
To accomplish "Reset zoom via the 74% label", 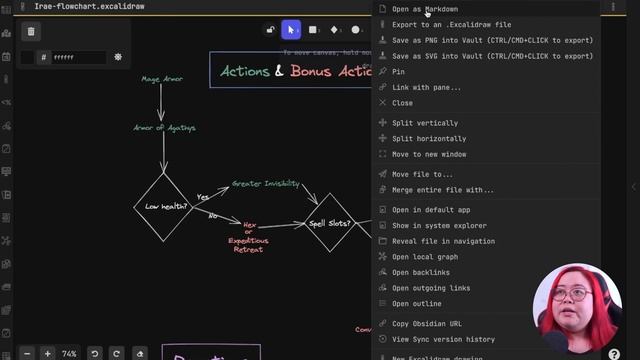I will click(x=69, y=353).
